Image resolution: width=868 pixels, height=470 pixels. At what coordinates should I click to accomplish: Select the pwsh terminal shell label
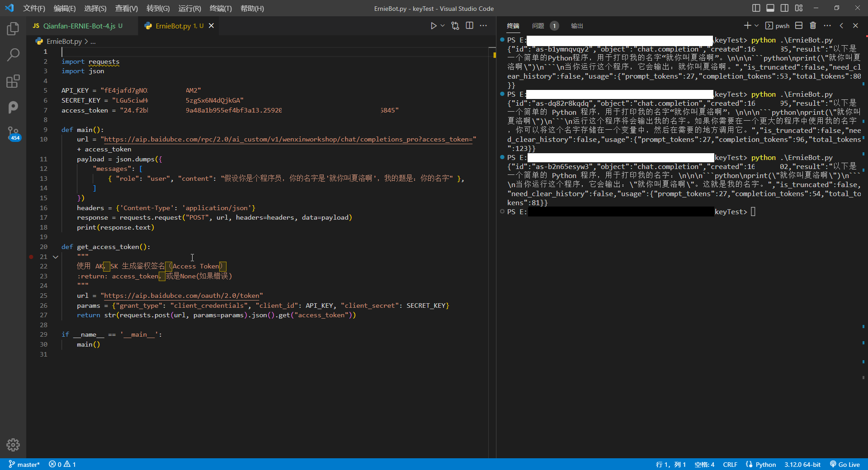[x=778, y=26]
